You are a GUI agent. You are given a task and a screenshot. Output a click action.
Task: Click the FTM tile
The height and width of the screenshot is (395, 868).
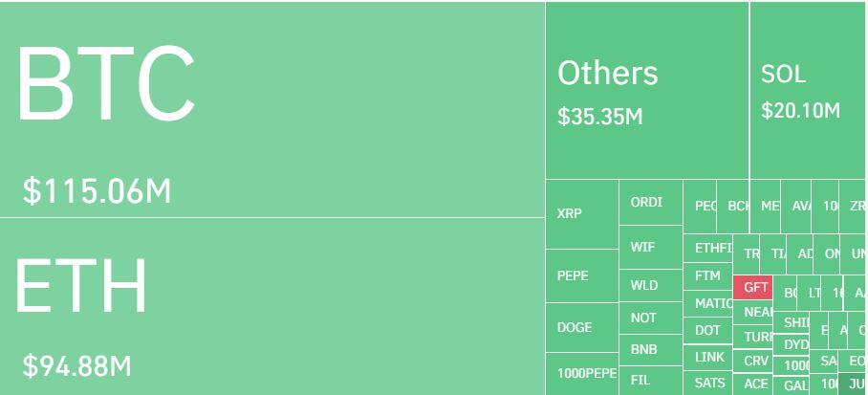[x=707, y=275]
